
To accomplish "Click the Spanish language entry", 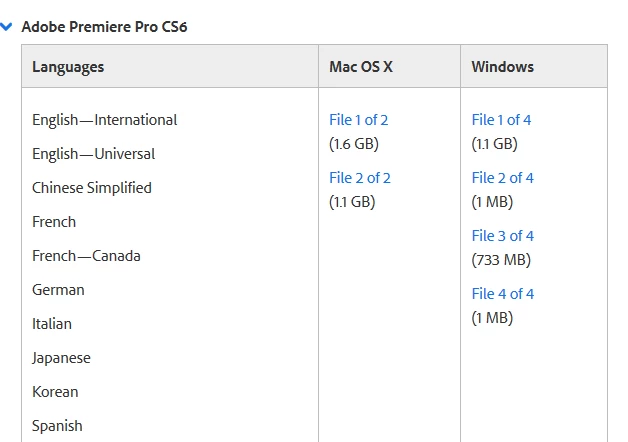I will (x=57, y=426).
